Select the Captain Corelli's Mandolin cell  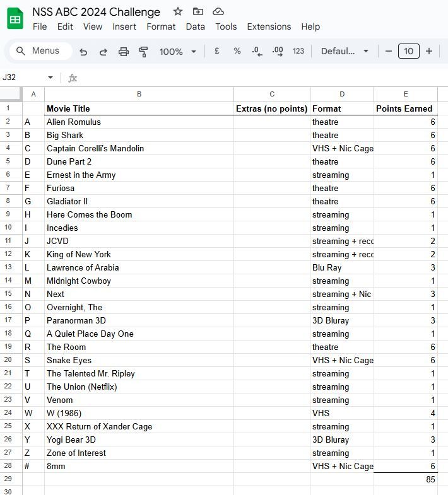(139, 148)
